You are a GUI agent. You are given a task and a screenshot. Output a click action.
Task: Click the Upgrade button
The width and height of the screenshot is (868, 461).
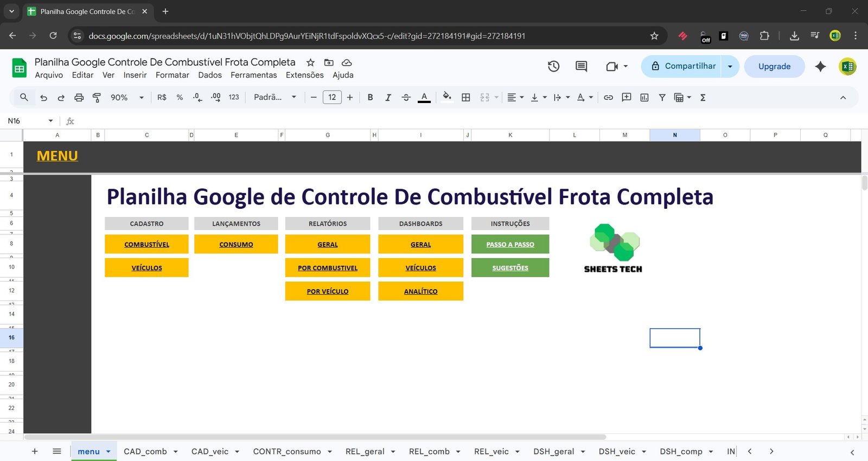pos(774,66)
